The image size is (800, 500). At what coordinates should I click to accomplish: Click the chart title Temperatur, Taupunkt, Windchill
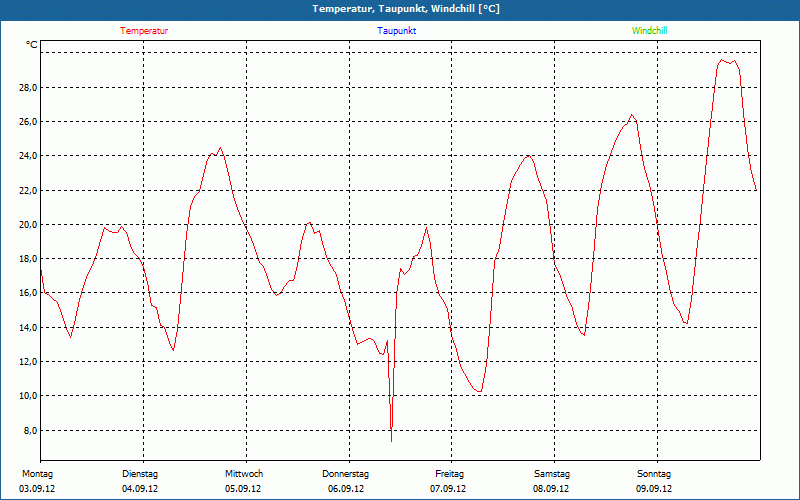(x=406, y=9)
